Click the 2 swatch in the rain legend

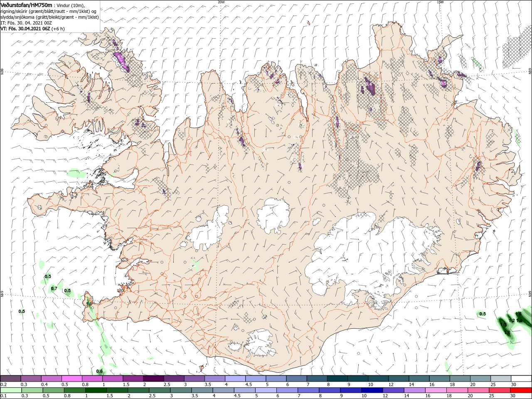138,390
